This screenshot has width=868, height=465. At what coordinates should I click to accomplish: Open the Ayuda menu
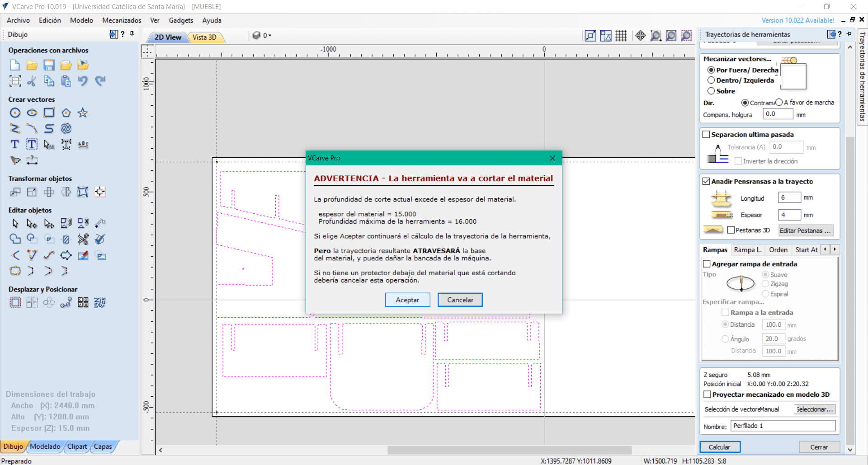(x=212, y=20)
